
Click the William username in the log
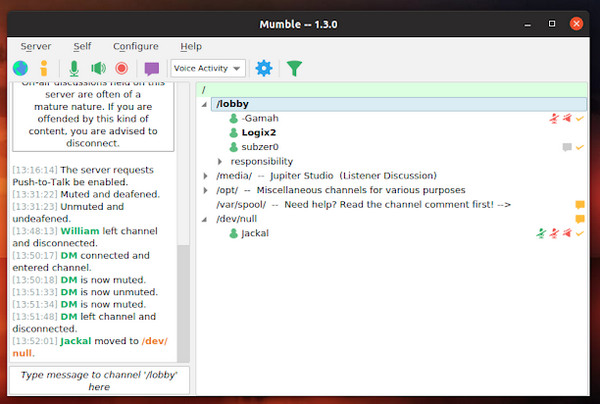[x=80, y=231]
